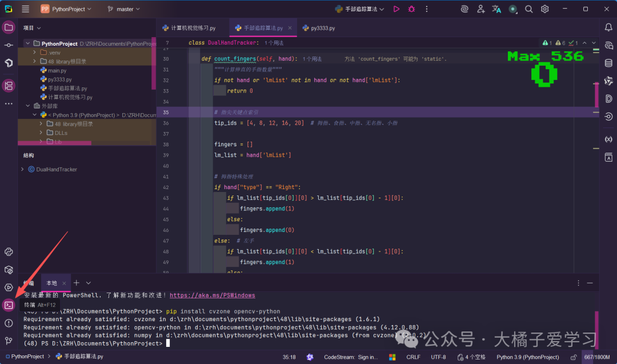Open terminal options three-dot menu
Viewport: 617px width, 364px height.
tap(578, 283)
